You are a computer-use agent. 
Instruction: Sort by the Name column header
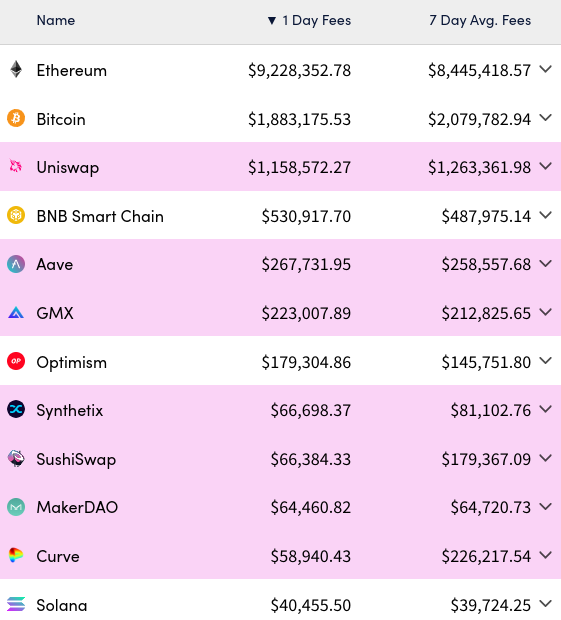click(x=56, y=20)
